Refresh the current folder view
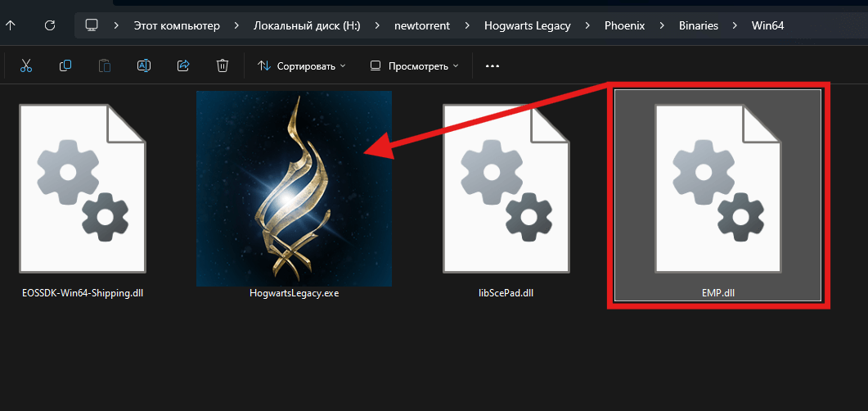This screenshot has width=868, height=411. coord(50,25)
